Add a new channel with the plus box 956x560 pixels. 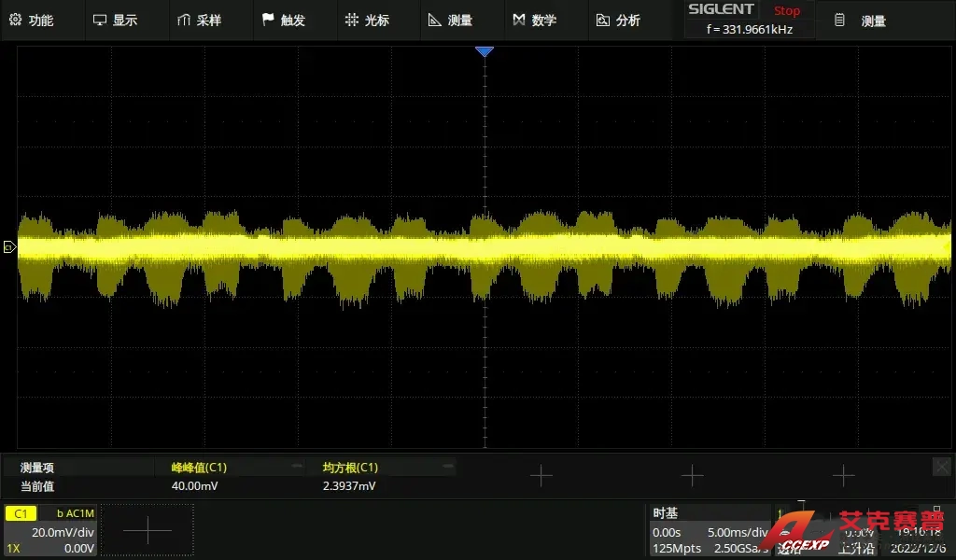point(148,530)
